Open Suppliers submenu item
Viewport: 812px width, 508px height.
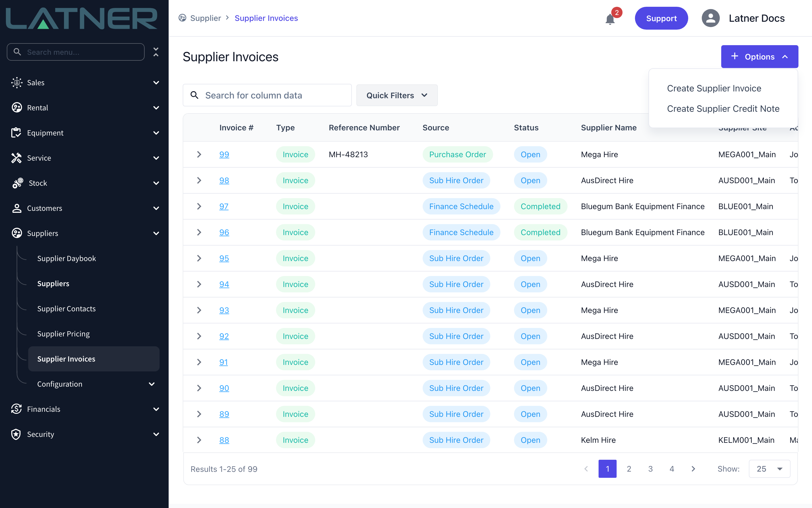pyautogui.click(x=53, y=283)
